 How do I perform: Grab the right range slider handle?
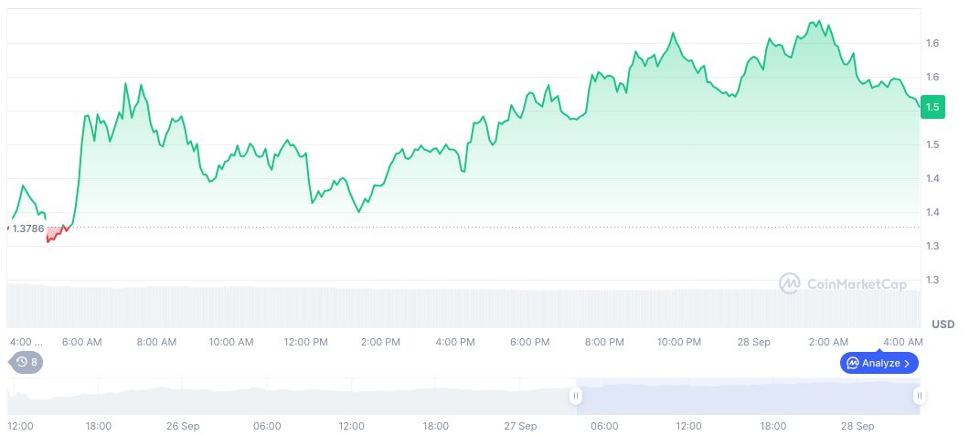[919, 396]
